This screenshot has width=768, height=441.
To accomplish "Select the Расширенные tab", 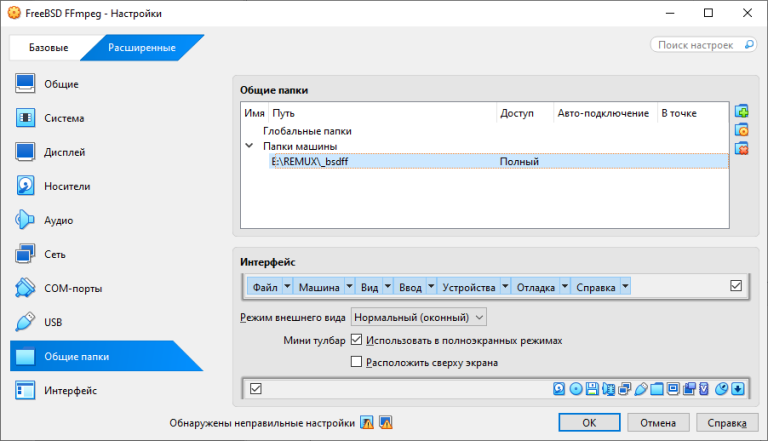I will 142,48.
